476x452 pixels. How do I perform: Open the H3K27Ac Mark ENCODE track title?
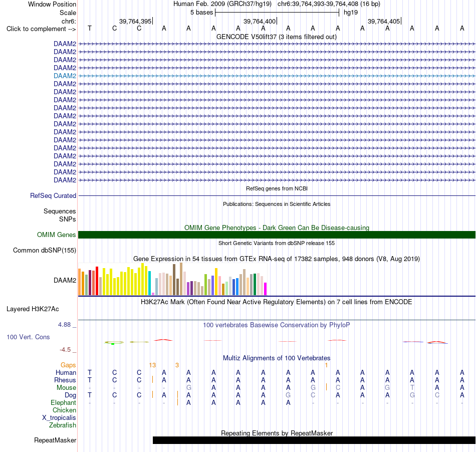[277, 302]
